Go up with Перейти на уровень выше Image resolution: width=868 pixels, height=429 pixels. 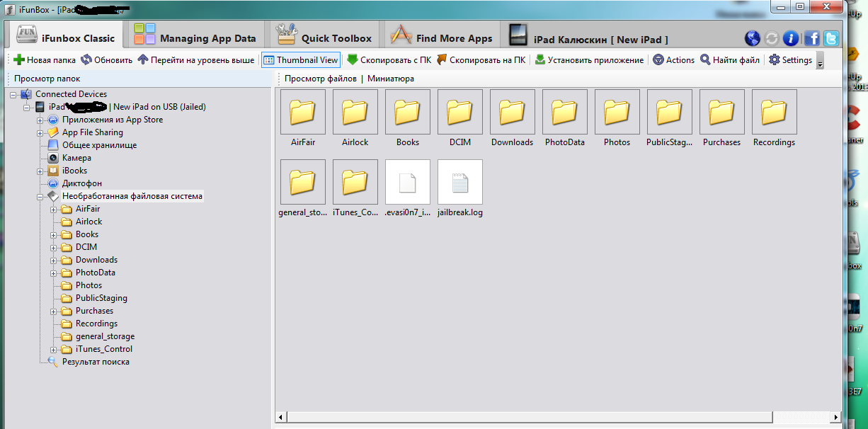click(x=196, y=60)
